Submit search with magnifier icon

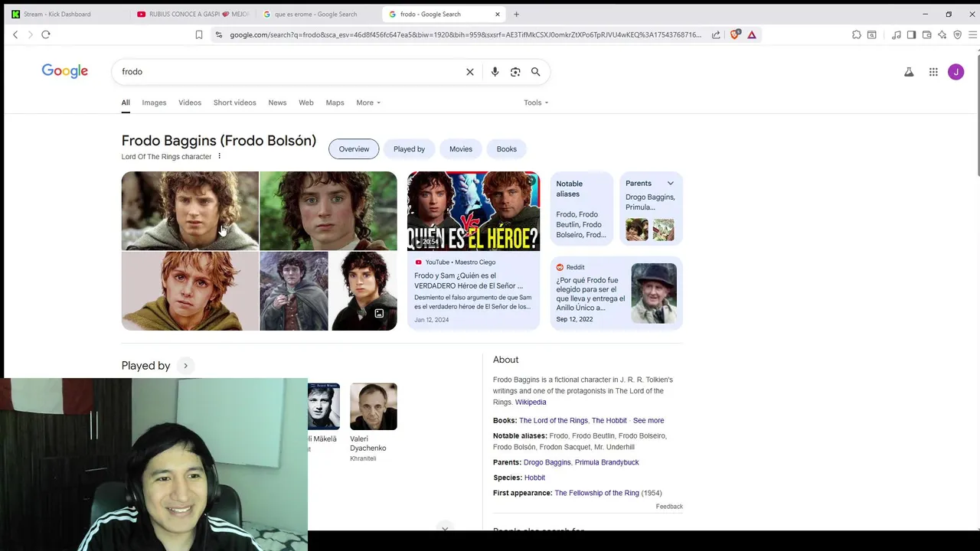tap(536, 72)
